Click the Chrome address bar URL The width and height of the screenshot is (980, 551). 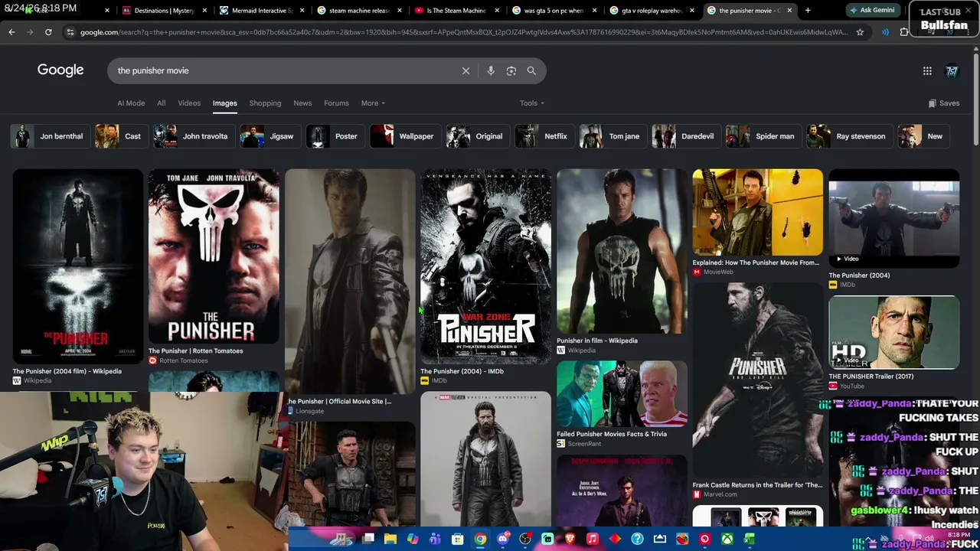point(464,32)
